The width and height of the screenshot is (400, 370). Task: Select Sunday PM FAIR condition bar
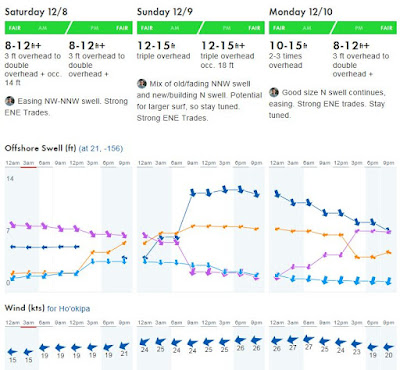coord(232,28)
